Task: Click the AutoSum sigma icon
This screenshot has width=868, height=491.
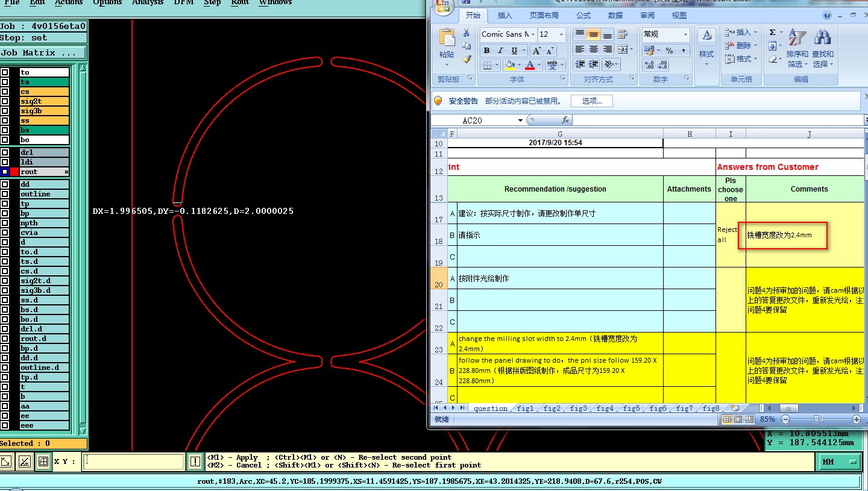Action: (773, 33)
